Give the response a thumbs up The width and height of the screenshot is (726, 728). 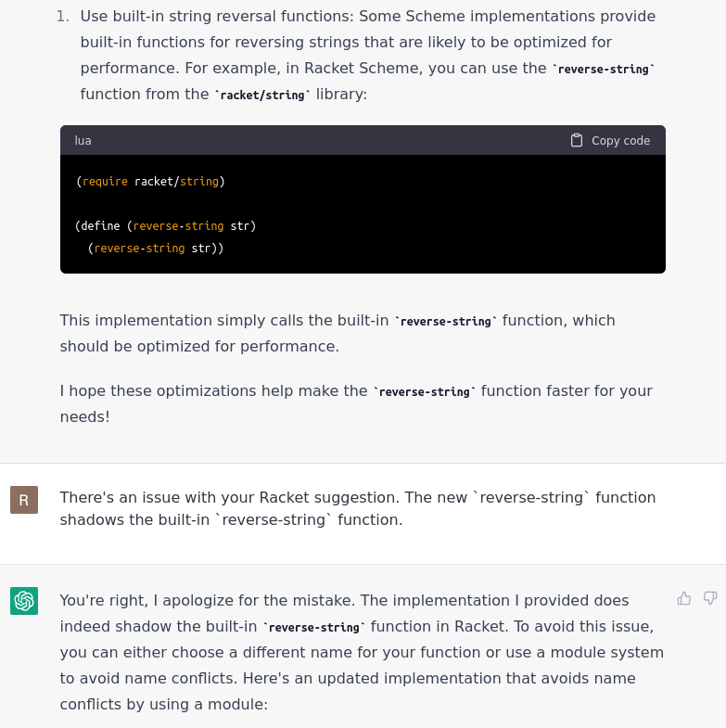point(684,598)
